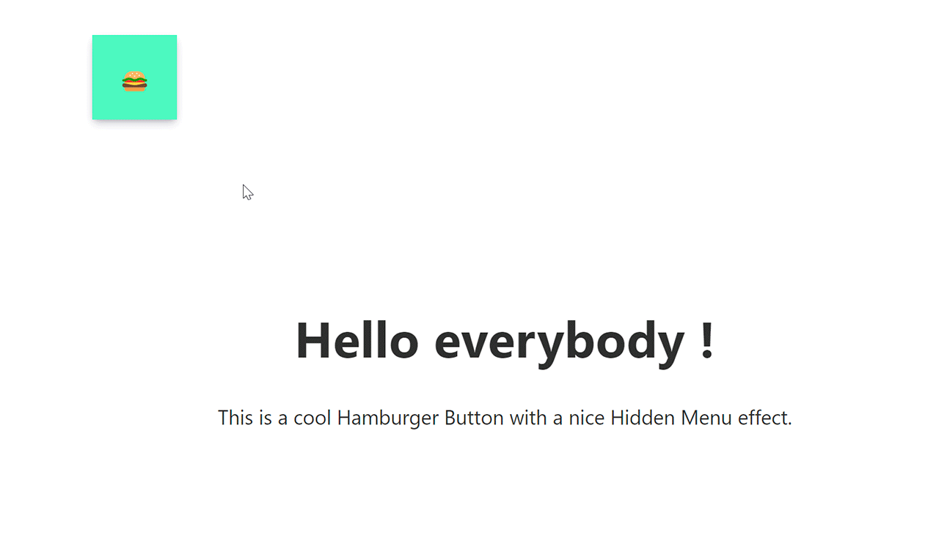Viewport: 939px width, 560px height.
Task: Toggle the menu using the mint-colored tile
Action: [x=134, y=77]
